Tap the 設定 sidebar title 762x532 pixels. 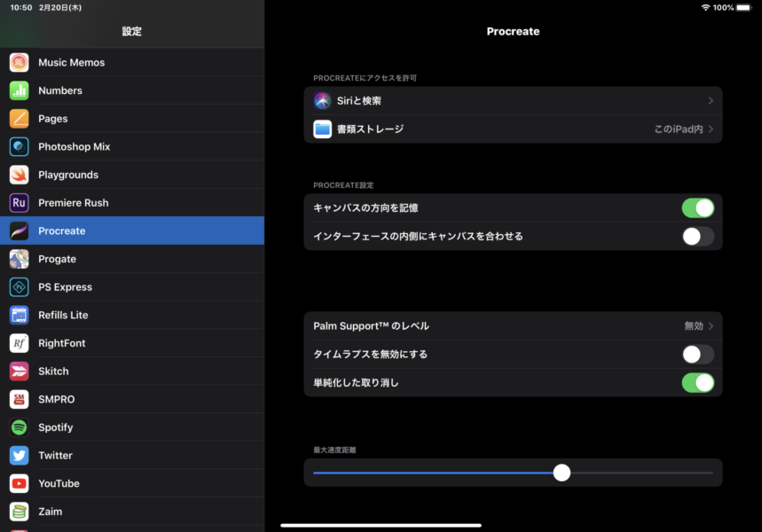tap(131, 32)
